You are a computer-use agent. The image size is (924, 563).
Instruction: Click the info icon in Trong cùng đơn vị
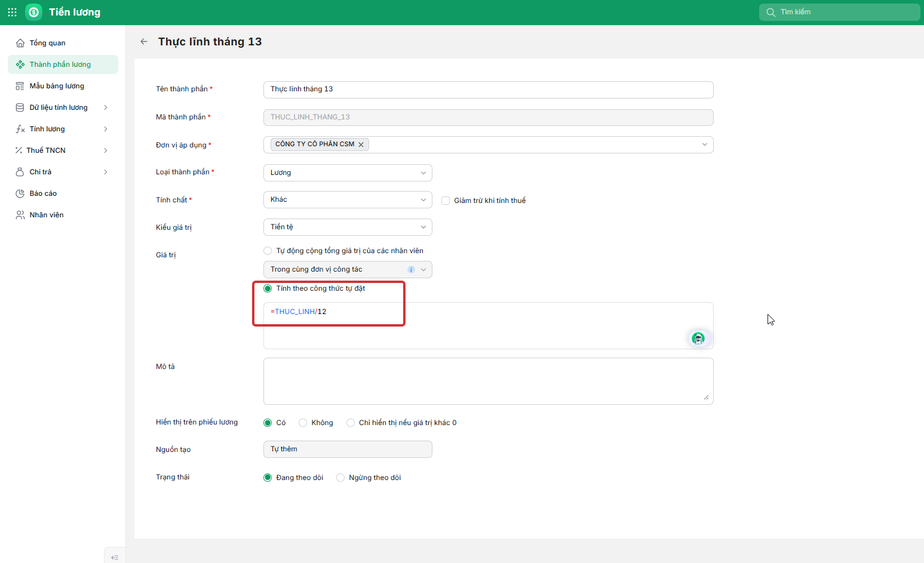click(411, 270)
